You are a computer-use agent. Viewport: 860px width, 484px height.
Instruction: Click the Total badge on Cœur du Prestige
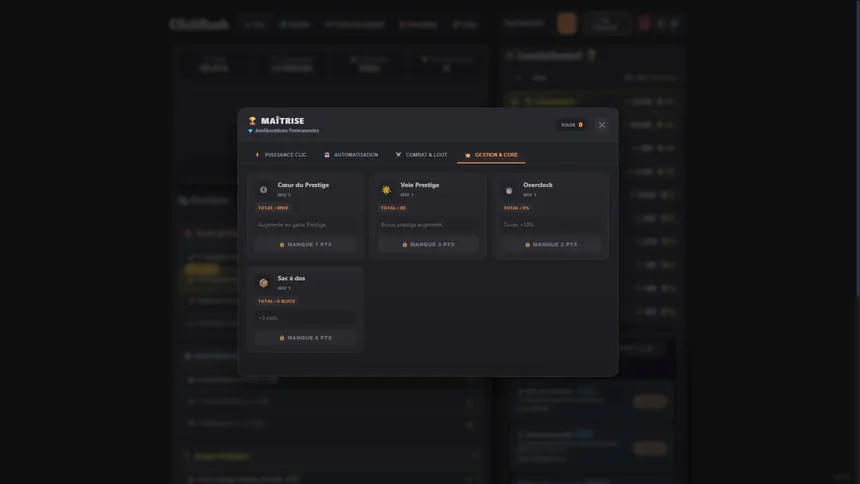tap(273, 208)
